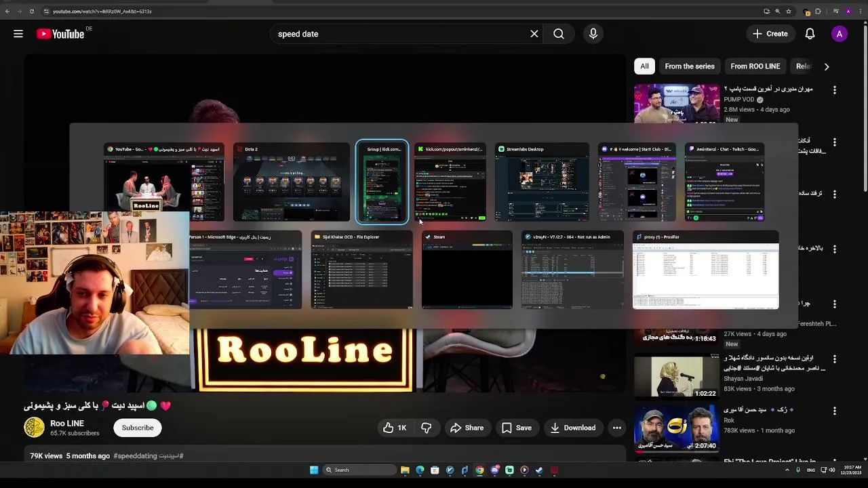Viewport: 868px width, 488px height.
Task: Reload the page with the refresh icon
Action: 31,12
